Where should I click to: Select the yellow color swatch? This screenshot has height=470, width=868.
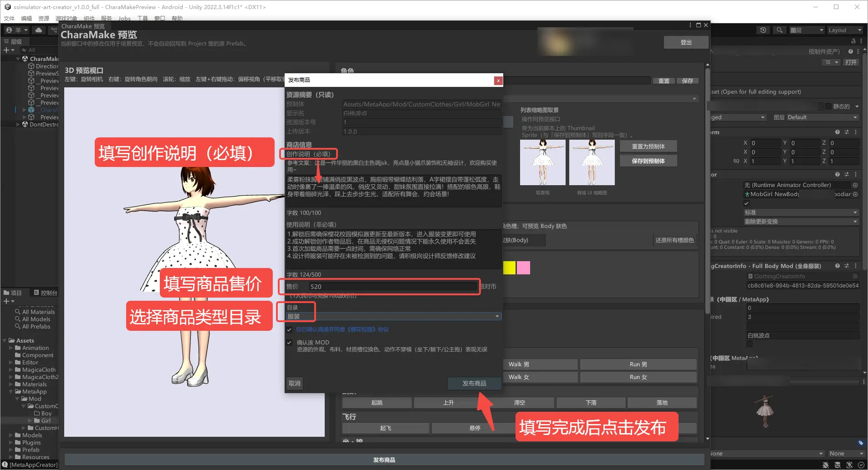[x=509, y=268]
